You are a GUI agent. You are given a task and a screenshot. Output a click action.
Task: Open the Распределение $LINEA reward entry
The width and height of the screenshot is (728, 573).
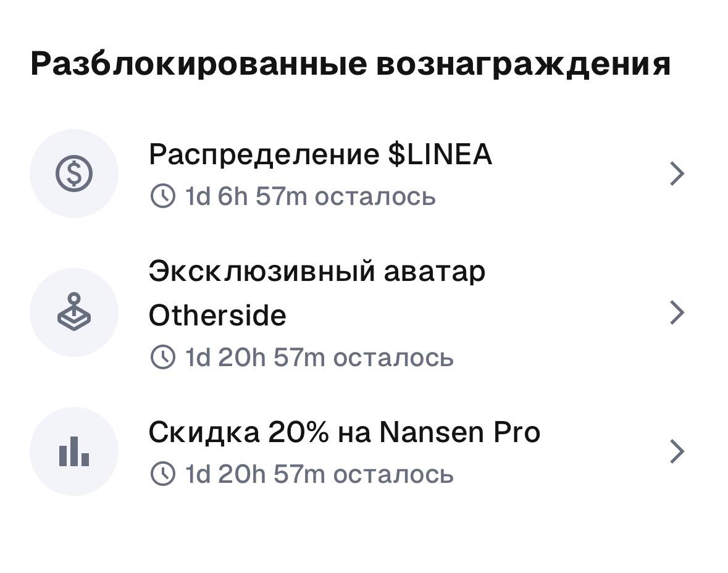321,154
